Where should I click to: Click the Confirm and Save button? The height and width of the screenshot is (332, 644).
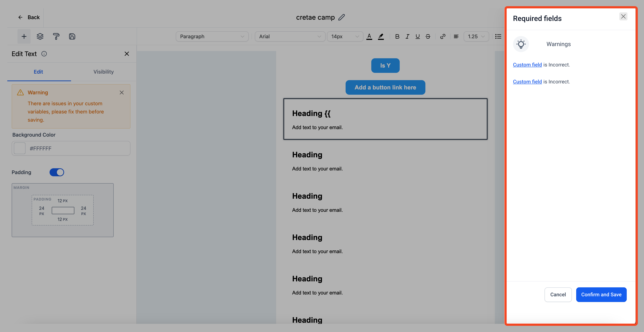click(x=601, y=294)
